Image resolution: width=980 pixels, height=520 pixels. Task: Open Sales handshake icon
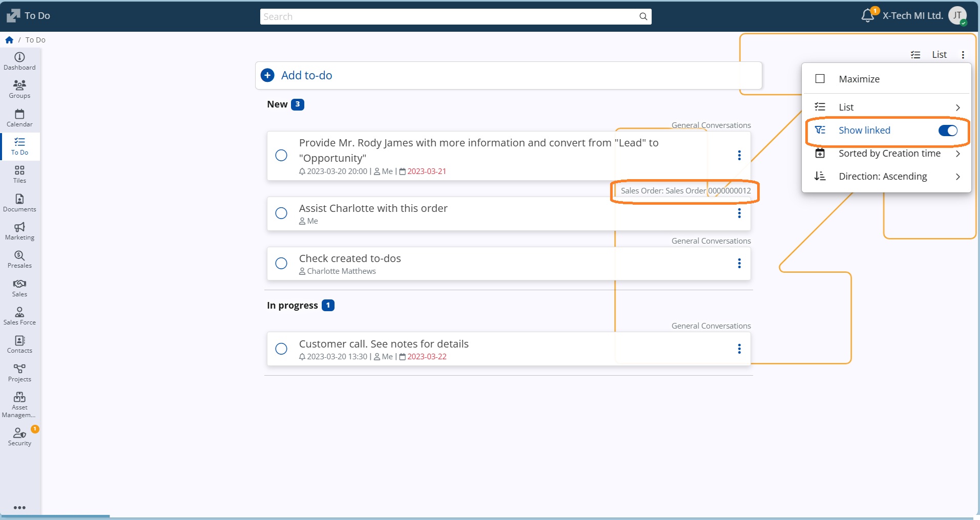(x=19, y=284)
